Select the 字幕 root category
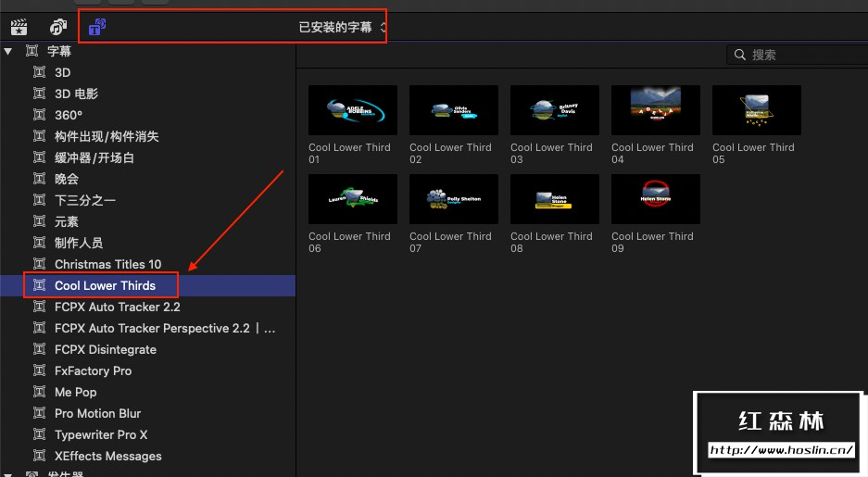This screenshot has width=868, height=477. pyautogui.click(x=59, y=52)
